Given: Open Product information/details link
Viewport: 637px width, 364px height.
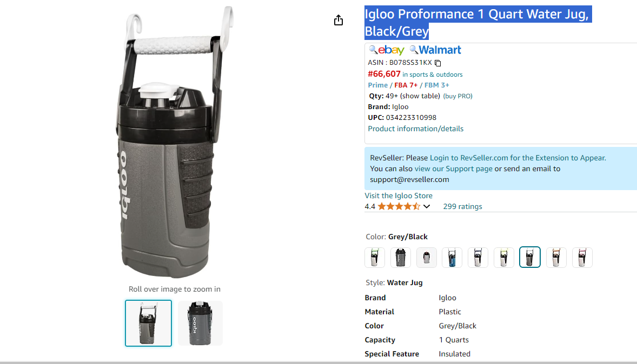Looking at the screenshot, I should coord(416,129).
